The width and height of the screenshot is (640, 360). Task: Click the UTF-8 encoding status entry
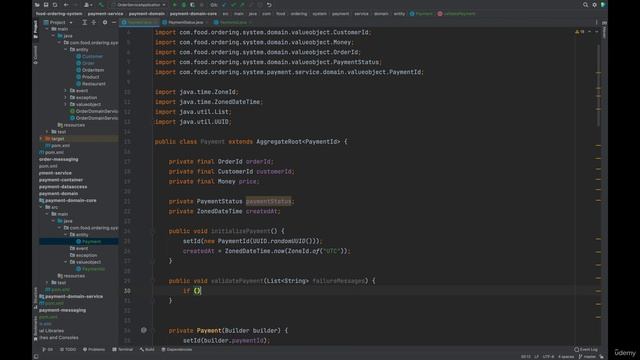[x=548, y=357]
